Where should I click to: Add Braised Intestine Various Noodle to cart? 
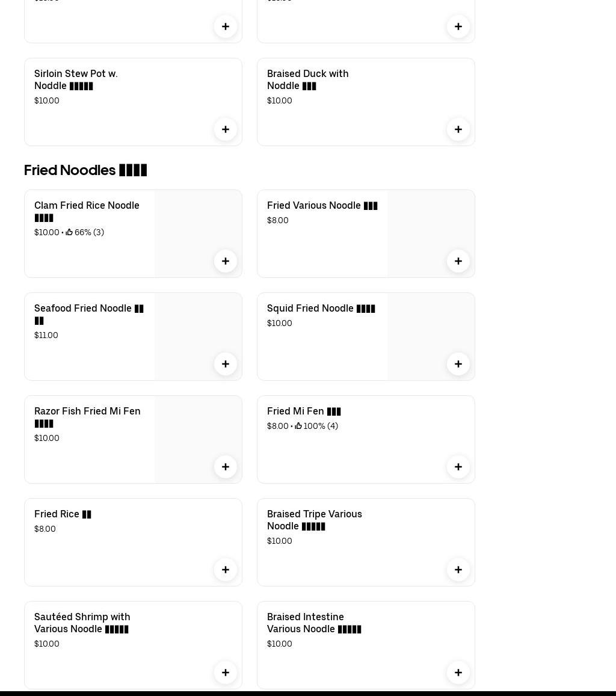click(458, 673)
